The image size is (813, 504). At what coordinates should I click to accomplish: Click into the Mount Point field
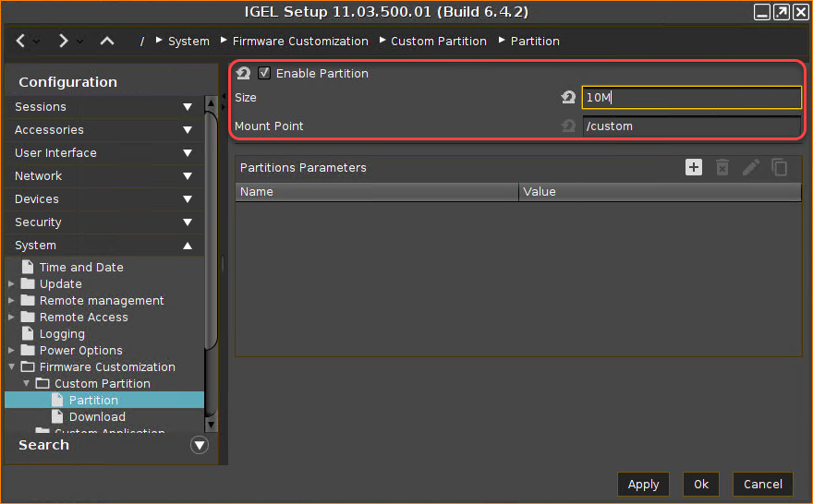(691, 126)
